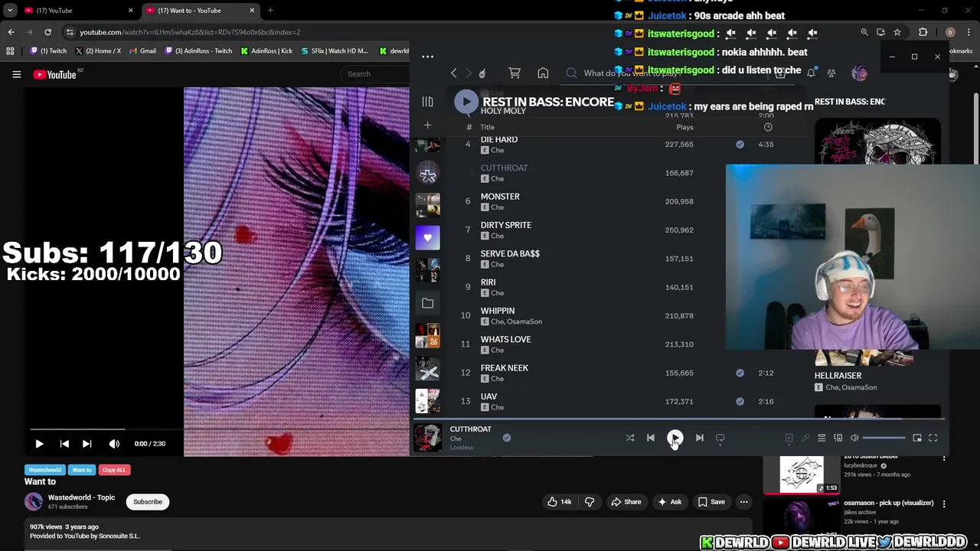Click the music progress bar above player controls
The width and height of the screenshot is (980, 551).
[x=679, y=419]
